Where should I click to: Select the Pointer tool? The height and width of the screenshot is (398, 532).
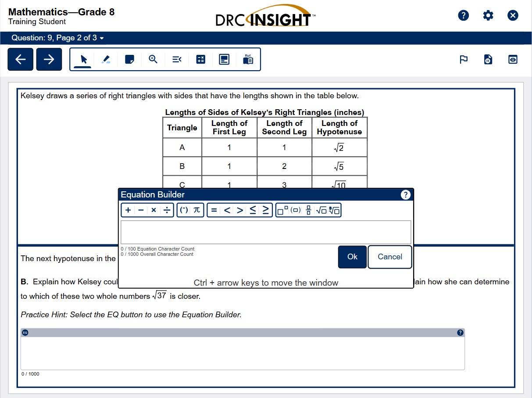coord(83,59)
